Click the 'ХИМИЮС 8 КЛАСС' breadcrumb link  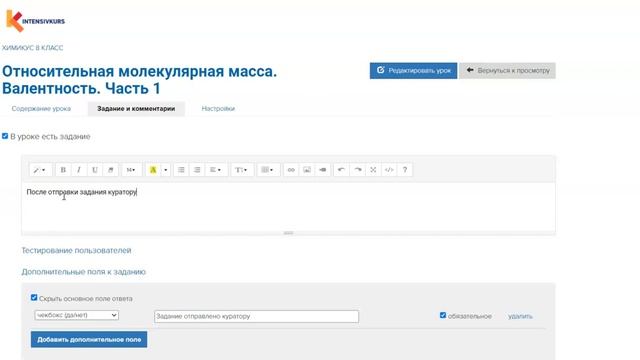tap(33, 48)
